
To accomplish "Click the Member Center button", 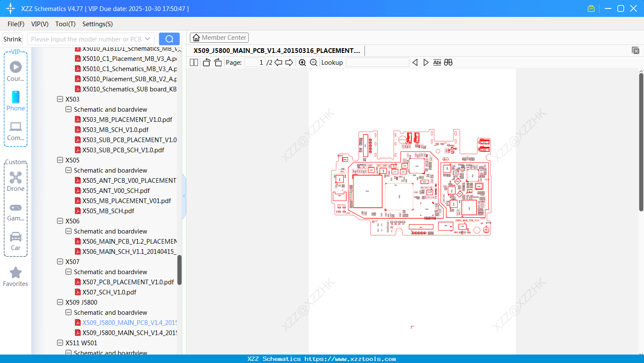I will coord(219,37).
